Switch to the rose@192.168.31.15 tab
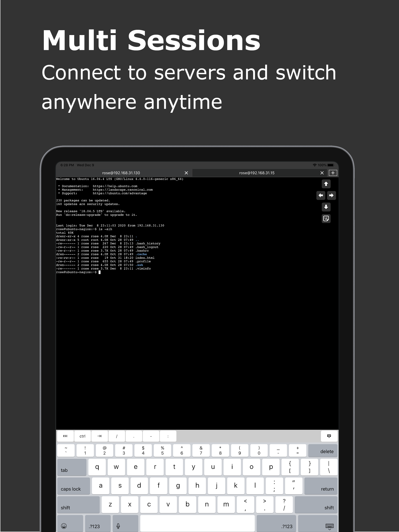The height and width of the screenshot is (532, 399). click(x=257, y=173)
